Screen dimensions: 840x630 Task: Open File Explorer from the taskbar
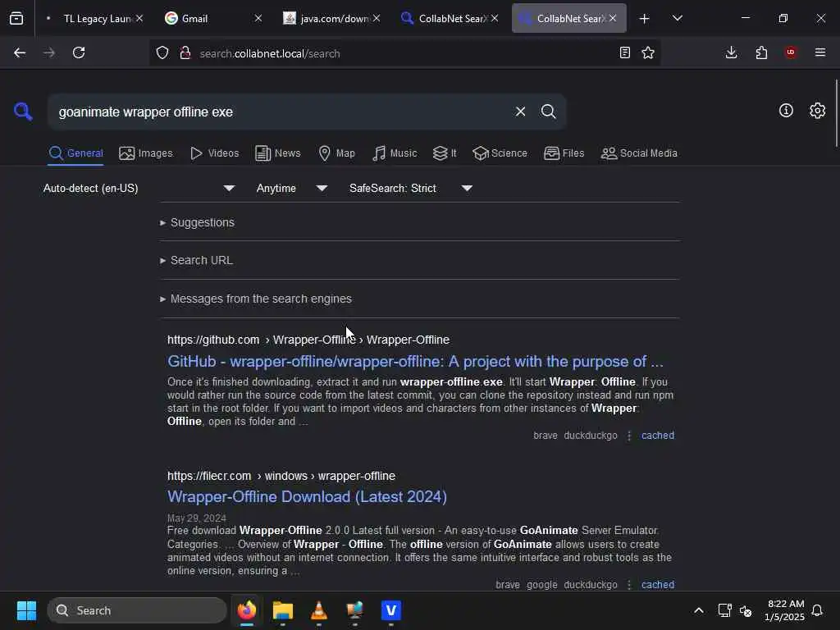[283, 610]
